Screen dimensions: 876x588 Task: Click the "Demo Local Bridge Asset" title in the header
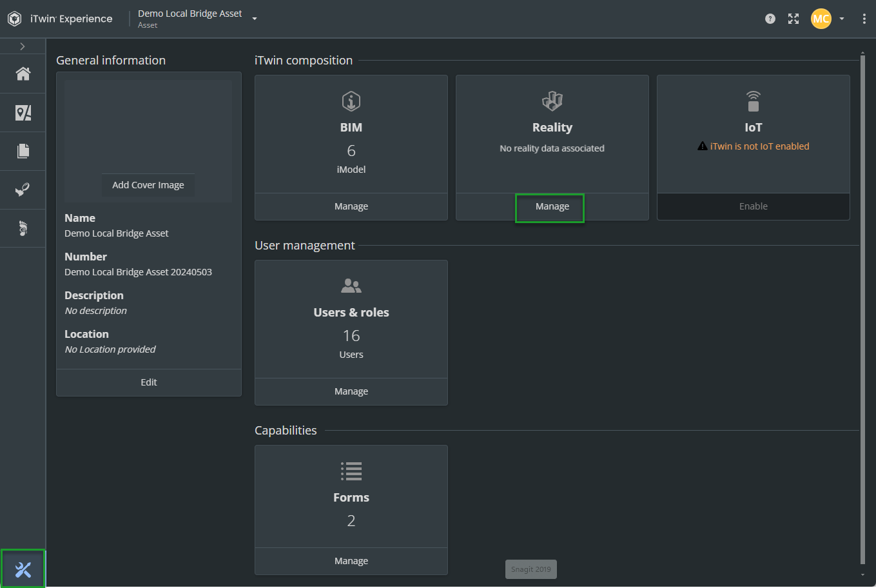pos(190,14)
